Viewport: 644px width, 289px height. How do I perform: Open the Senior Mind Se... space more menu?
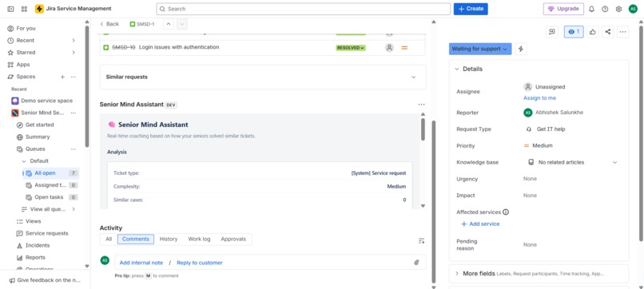[74, 113]
